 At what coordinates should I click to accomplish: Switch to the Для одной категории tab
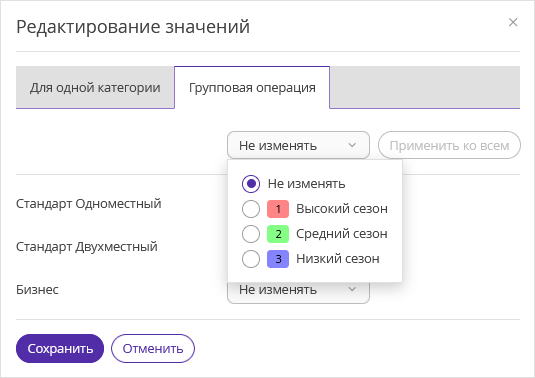coord(95,88)
